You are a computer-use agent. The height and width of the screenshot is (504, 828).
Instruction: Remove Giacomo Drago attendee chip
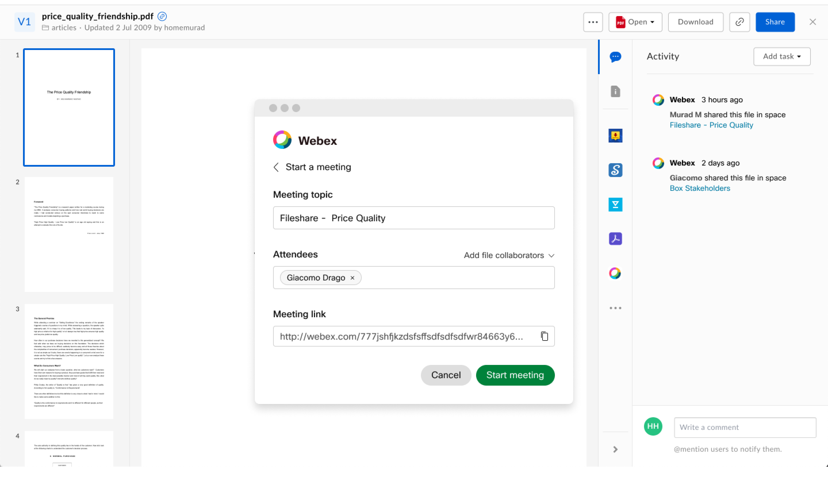pyautogui.click(x=352, y=278)
